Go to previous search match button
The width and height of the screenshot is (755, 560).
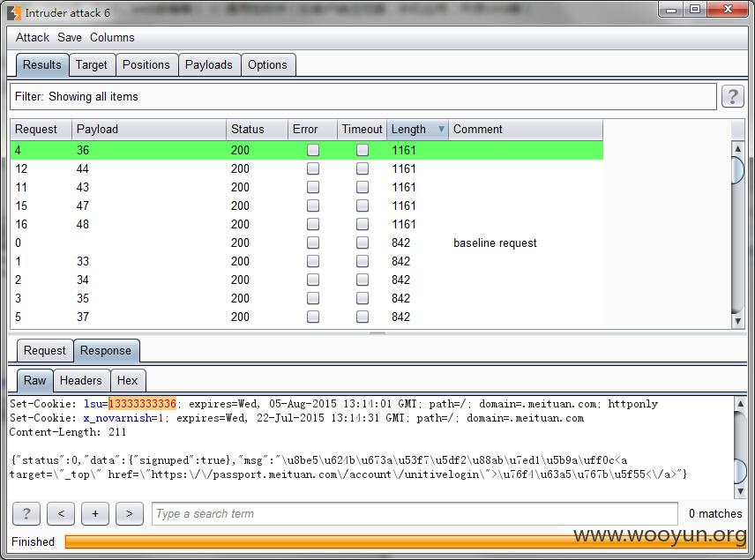(x=61, y=514)
